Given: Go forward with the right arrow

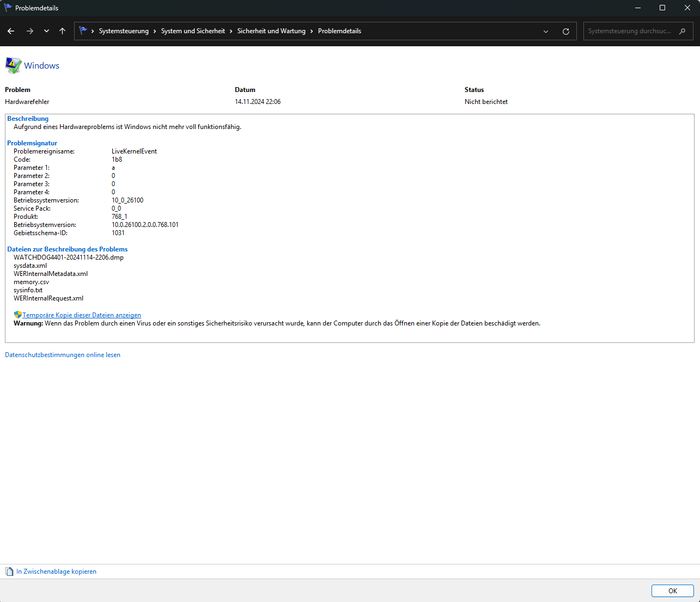Looking at the screenshot, I should [x=30, y=31].
